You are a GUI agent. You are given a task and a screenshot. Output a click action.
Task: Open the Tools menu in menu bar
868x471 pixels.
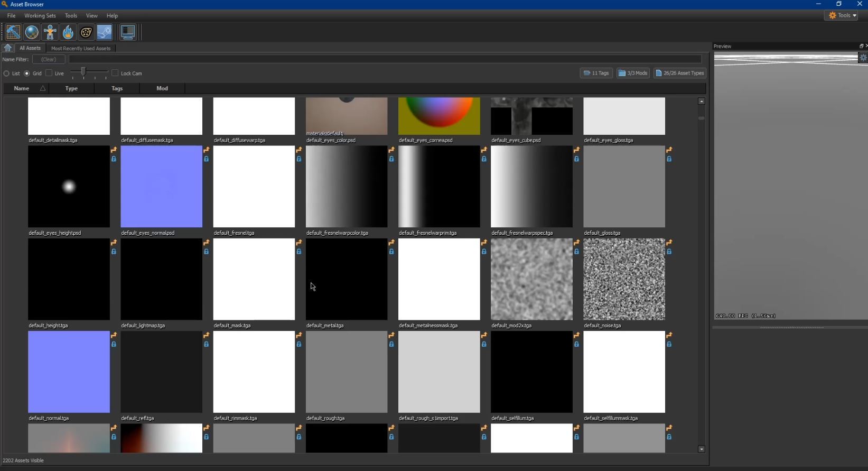tap(71, 16)
